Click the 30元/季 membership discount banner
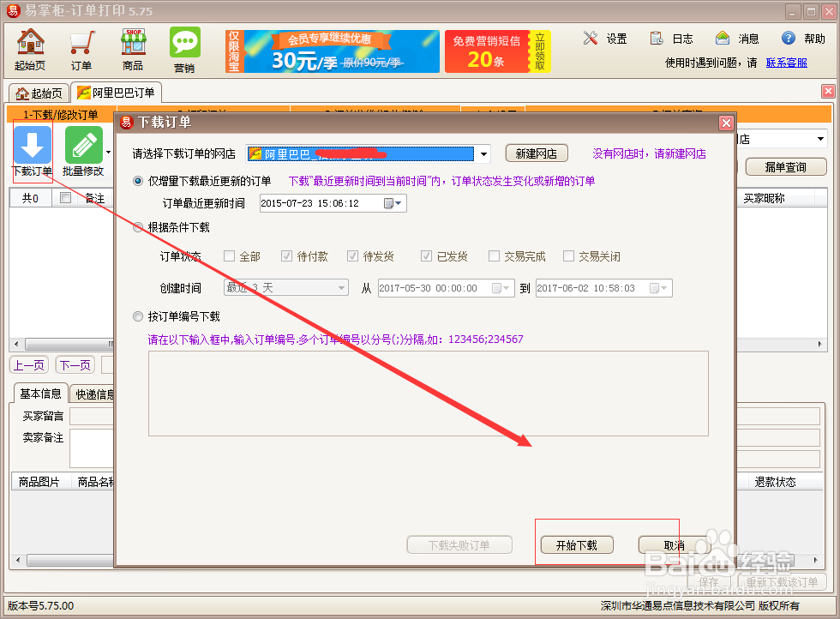840x619 pixels. click(333, 51)
